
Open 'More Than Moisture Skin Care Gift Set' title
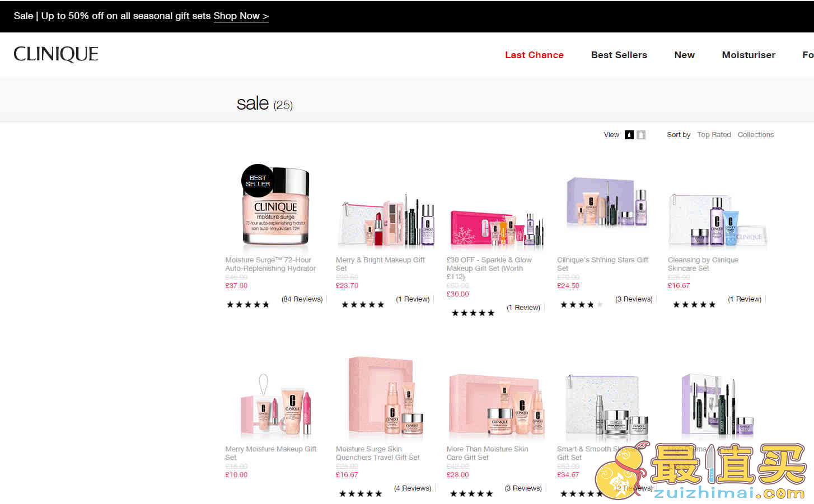point(488,453)
